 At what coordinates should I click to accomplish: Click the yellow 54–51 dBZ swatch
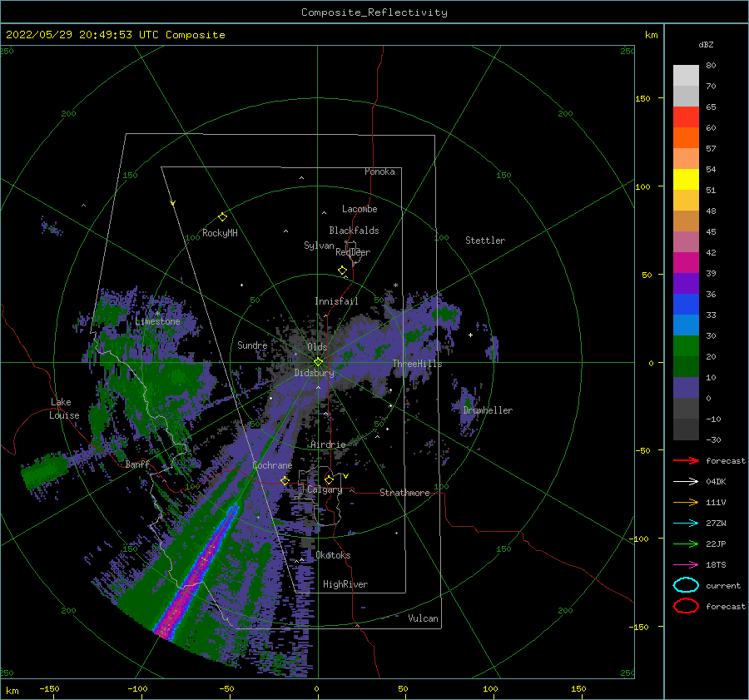(x=686, y=179)
